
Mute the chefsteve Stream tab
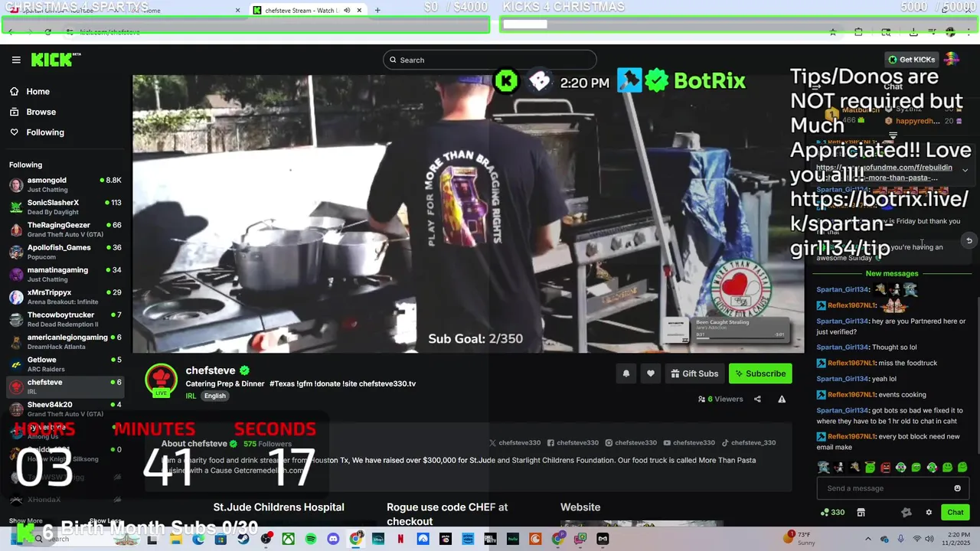point(347,10)
